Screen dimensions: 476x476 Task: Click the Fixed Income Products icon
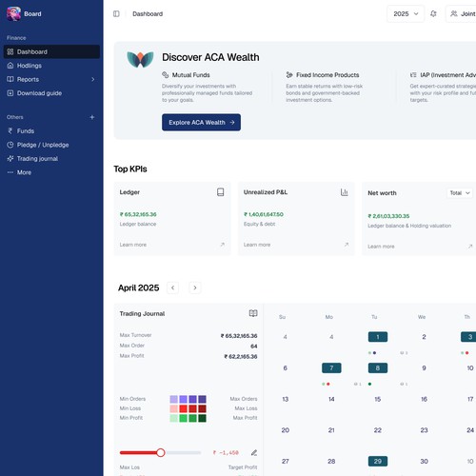point(289,75)
